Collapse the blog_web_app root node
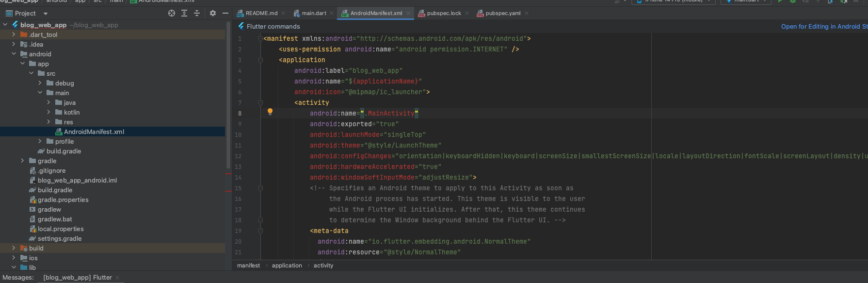 [x=5, y=25]
